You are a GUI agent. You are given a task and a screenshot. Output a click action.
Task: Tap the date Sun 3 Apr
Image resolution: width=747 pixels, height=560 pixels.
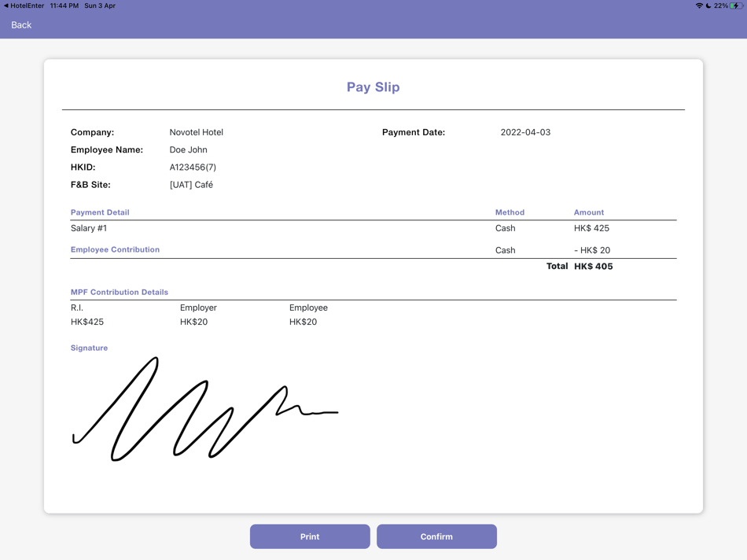point(100,6)
